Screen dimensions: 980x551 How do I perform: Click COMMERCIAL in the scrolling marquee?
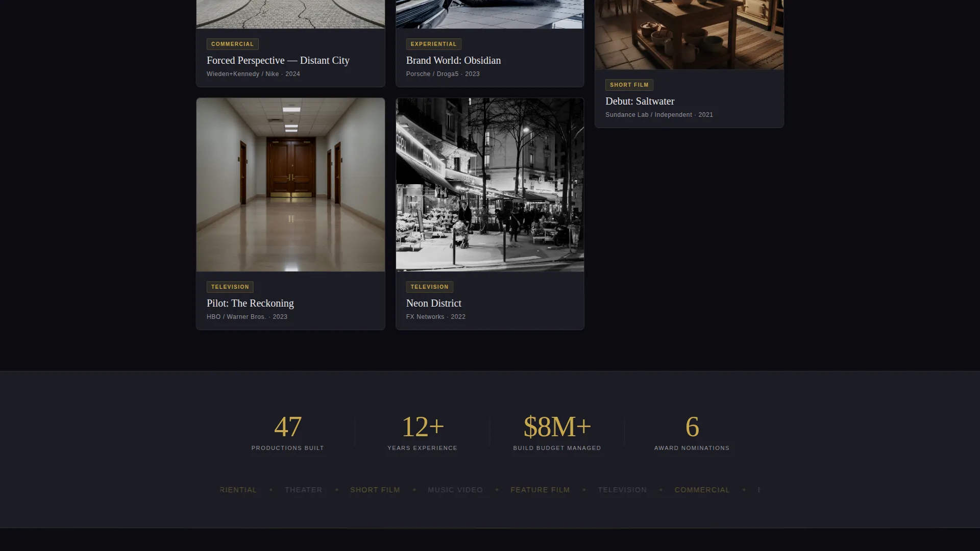(702, 490)
